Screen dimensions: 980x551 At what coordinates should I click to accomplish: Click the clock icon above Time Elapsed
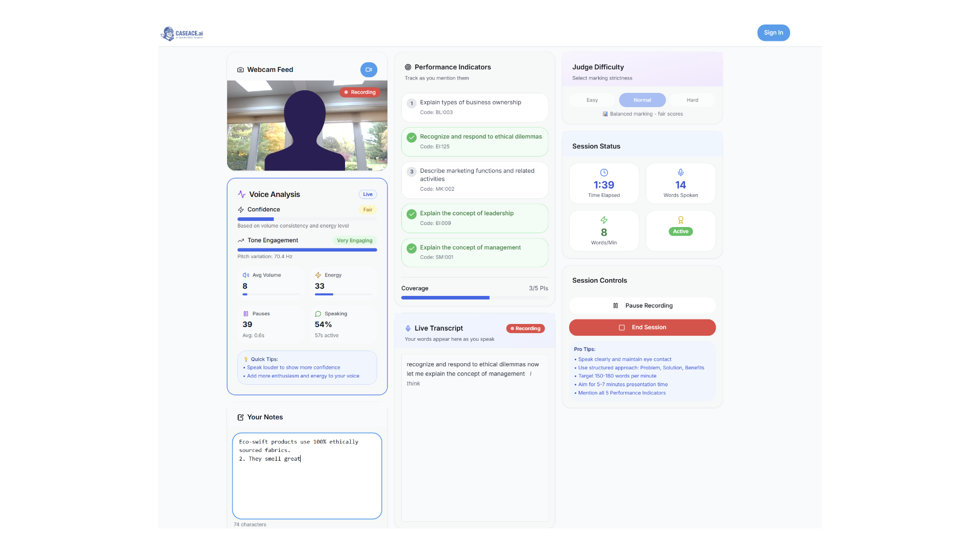click(604, 172)
